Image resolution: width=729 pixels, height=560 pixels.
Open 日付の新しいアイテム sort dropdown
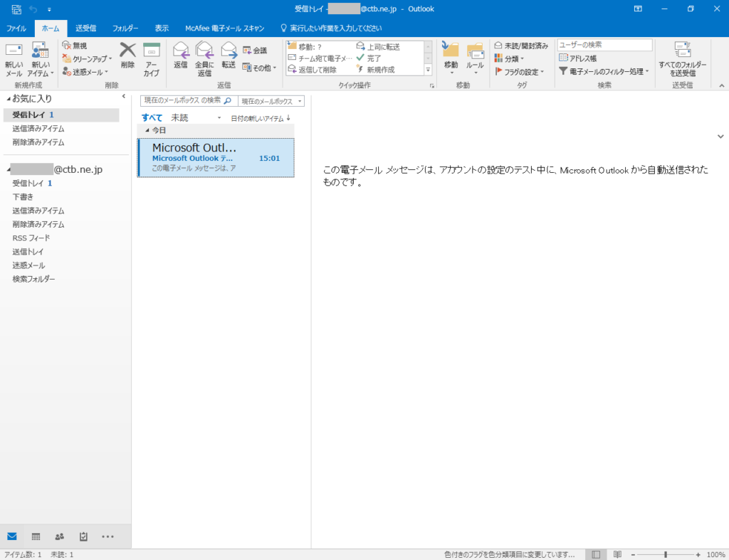261,118
